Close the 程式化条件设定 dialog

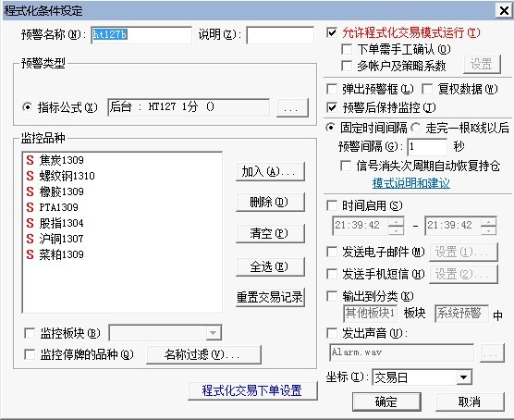pyautogui.click(x=505, y=11)
